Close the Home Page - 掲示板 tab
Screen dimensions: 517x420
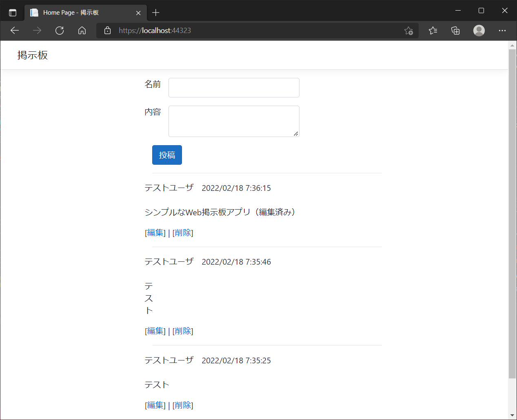tap(138, 12)
